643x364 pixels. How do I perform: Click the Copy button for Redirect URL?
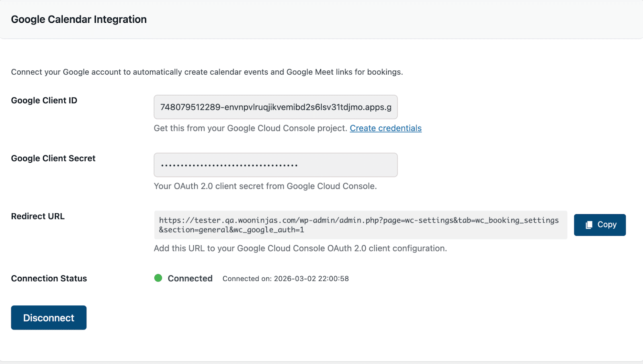[600, 225]
